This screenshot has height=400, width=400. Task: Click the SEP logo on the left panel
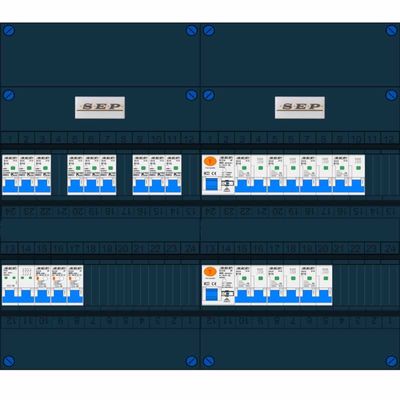pos(100,107)
